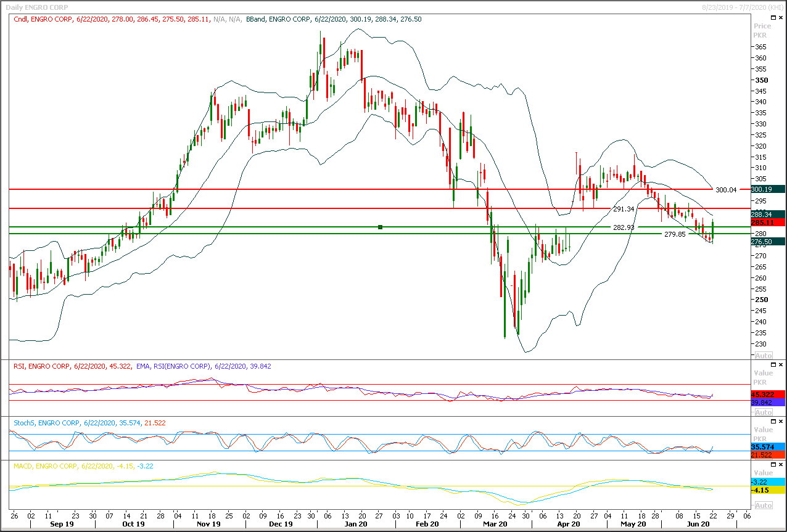This screenshot has width=787, height=532.
Task: Select the black handle on 282.93 line
Action: click(380, 227)
